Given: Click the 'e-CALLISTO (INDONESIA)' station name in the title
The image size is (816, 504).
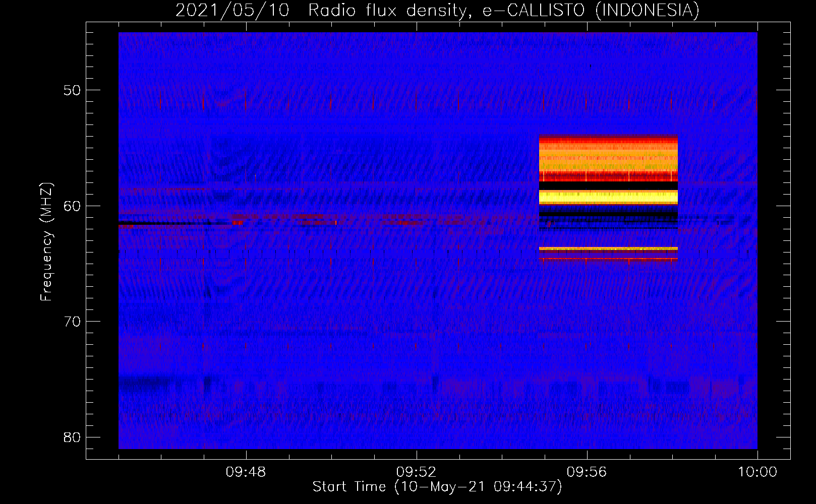Looking at the screenshot, I should (x=591, y=11).
